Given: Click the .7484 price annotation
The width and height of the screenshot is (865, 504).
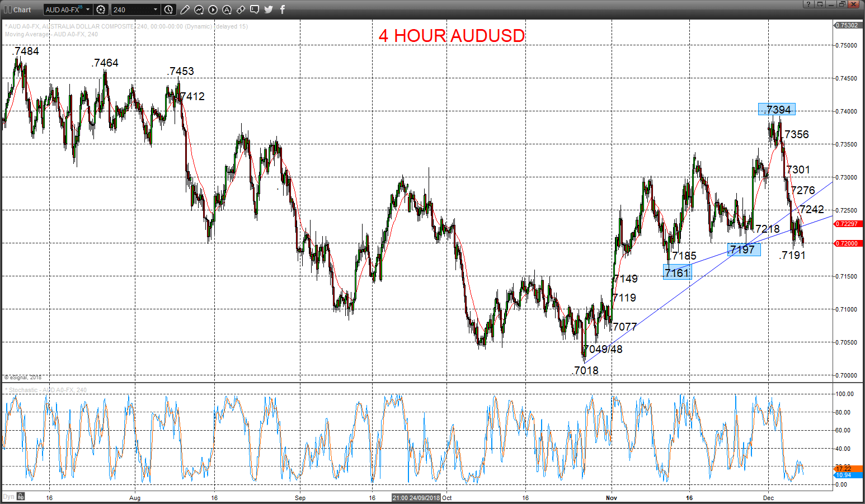Looking at the screenshot, I should click(26, 51).
